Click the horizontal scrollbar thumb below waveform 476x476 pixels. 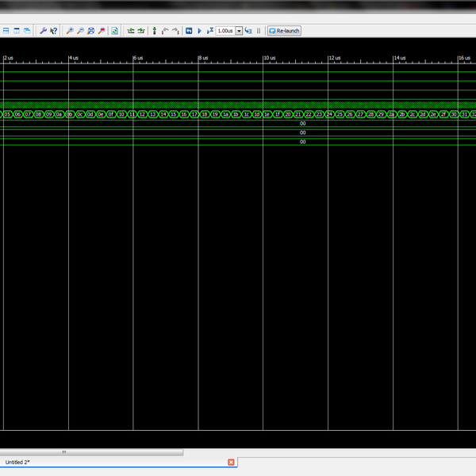point(64,452)
